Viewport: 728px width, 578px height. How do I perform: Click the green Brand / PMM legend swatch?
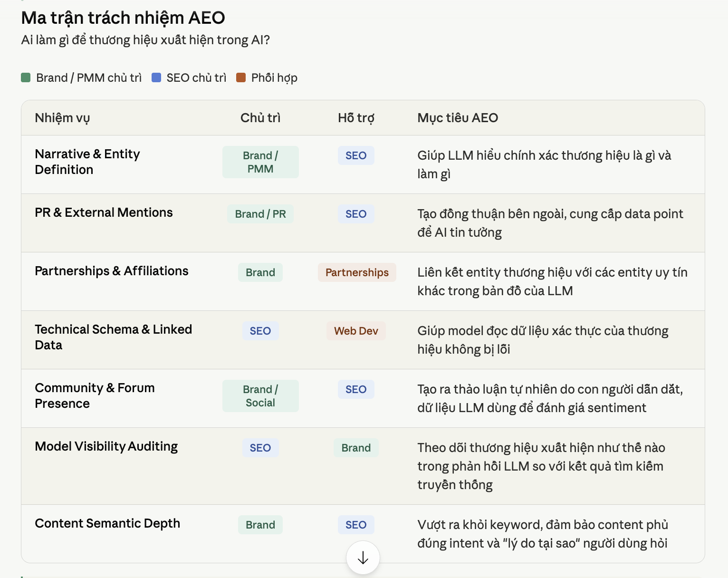[26, 77]
